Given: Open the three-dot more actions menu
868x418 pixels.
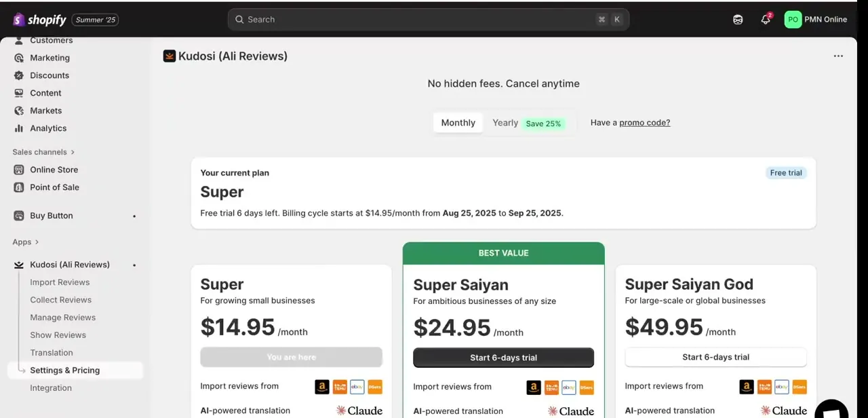Looking at the screenshot, I should (x=838, y=56).
